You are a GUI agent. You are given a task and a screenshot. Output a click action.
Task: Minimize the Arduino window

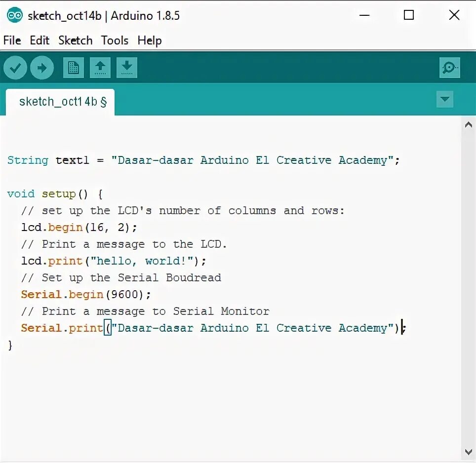point(364,15)
